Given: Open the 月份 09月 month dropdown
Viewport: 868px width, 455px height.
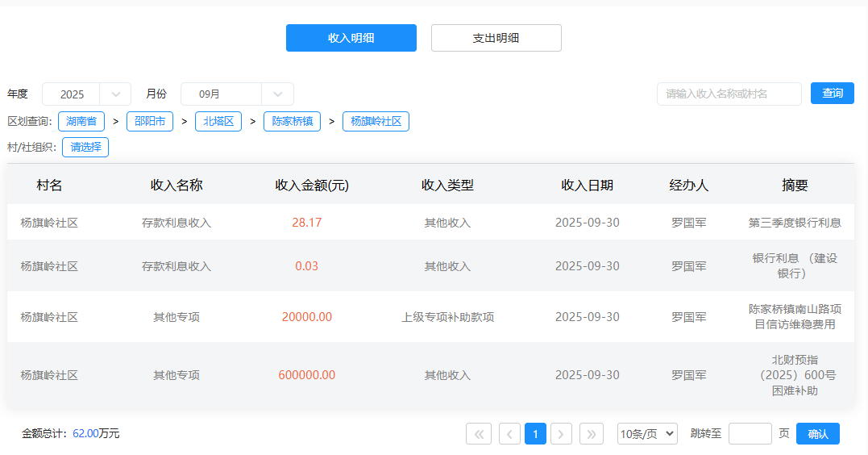Looking at the screenshot, I should 237,94.
